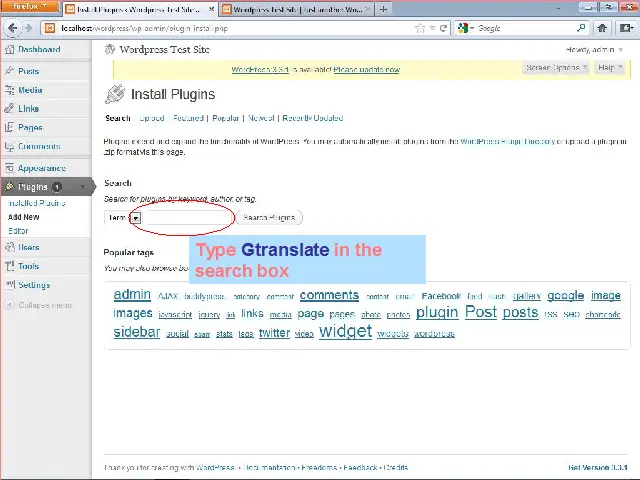Click the Wordpress Test Site title link
Image resolution: width=640 pixels, height=480 pixels.
pos(164,49)
